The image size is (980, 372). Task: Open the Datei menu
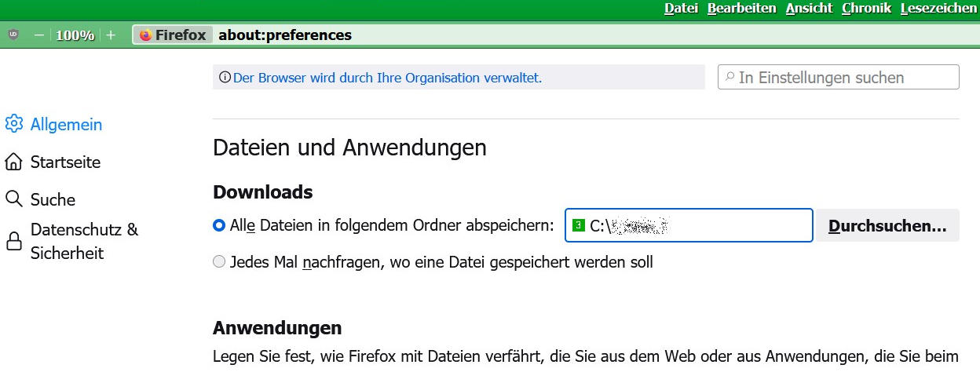(681, 9)
